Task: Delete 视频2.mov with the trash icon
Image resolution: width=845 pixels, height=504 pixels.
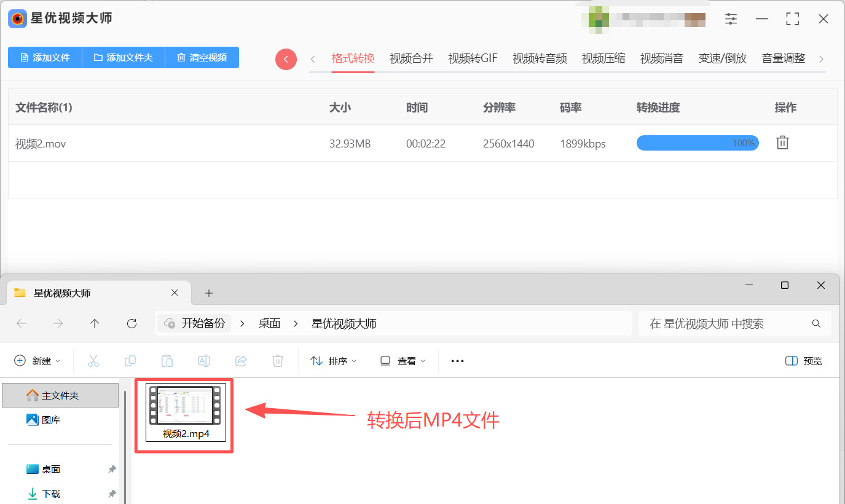Action: click(782, 143)
